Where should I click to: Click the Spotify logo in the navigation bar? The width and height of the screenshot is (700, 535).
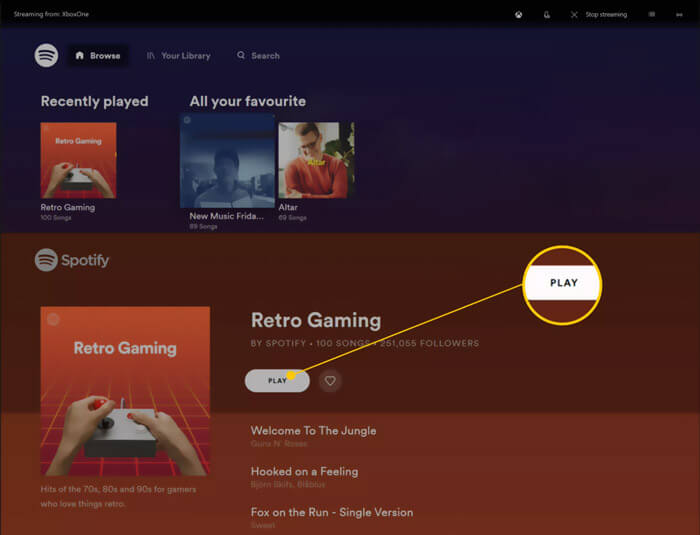tap(46, 56)
